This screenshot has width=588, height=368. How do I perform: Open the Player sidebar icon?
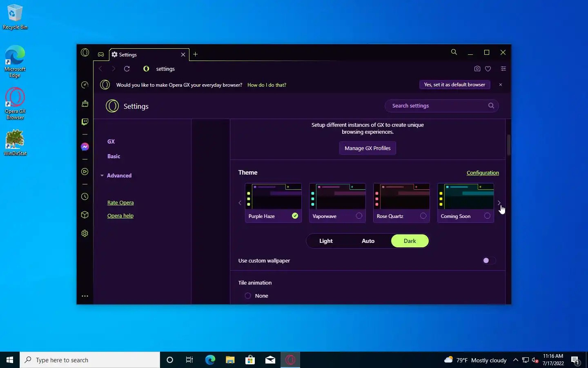click(85, 172)
